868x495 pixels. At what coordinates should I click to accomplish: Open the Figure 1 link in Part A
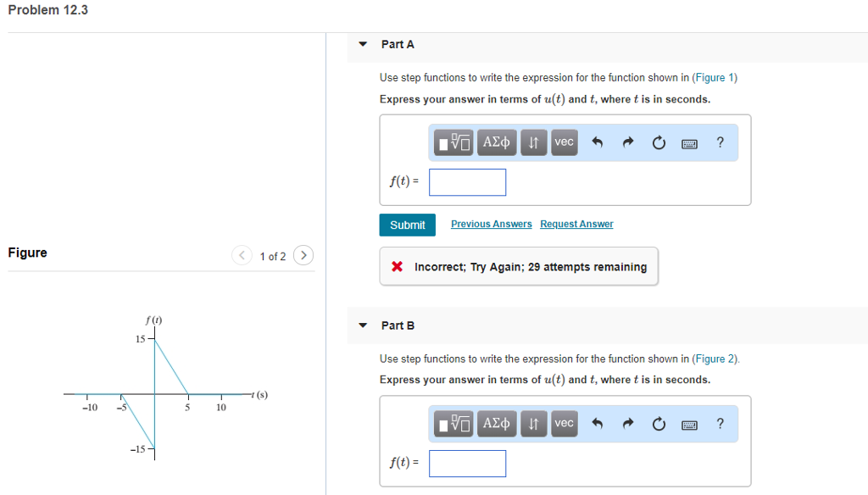(716, 77)
